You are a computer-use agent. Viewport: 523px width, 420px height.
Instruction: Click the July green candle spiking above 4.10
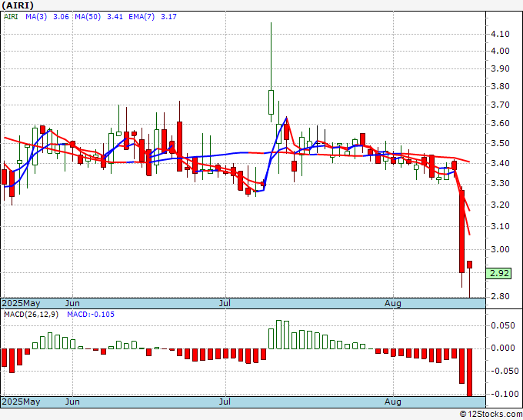pos(271,102)
